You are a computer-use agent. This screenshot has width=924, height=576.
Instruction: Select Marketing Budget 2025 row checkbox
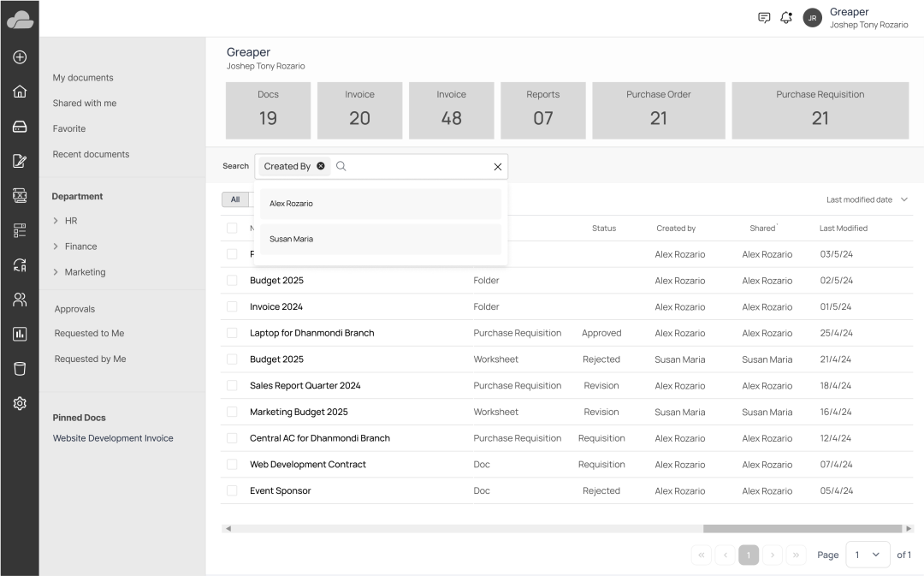coord(232,412)
